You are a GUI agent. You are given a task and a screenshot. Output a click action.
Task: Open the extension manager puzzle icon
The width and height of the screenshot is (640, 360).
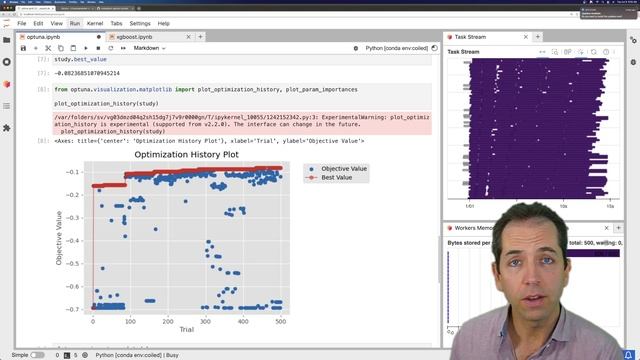(x=7, y=128)
